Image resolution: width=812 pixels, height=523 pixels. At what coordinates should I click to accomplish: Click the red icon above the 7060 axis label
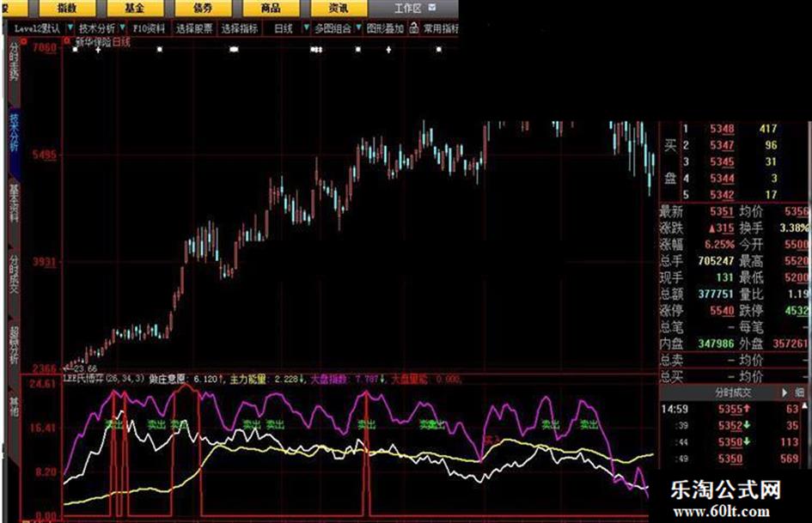pos(24,41)
